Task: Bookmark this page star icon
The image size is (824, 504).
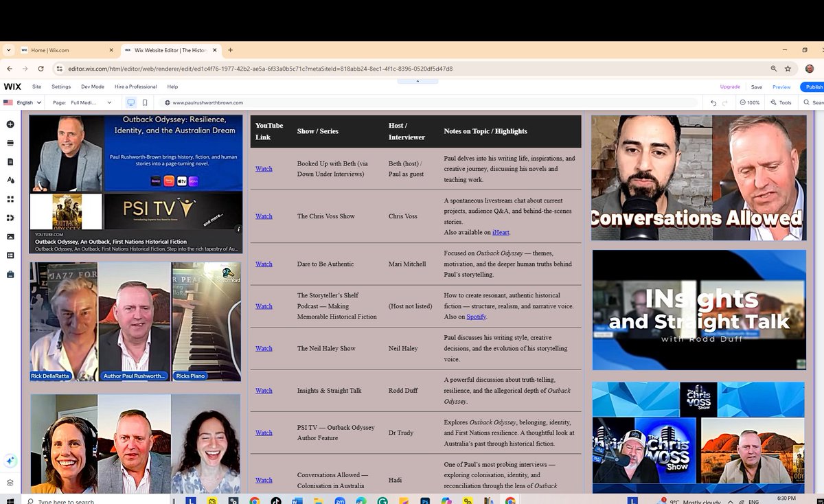Action: pos(788,69)
